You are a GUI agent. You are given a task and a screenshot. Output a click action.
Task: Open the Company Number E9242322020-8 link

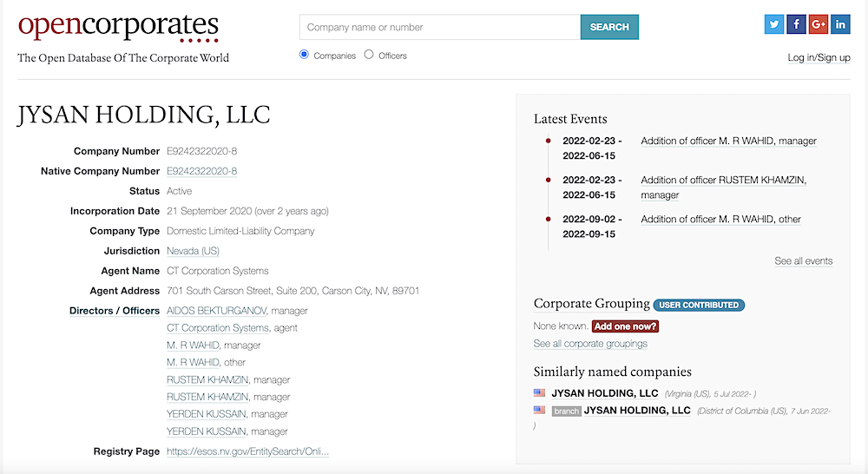(x=201, y=151)
